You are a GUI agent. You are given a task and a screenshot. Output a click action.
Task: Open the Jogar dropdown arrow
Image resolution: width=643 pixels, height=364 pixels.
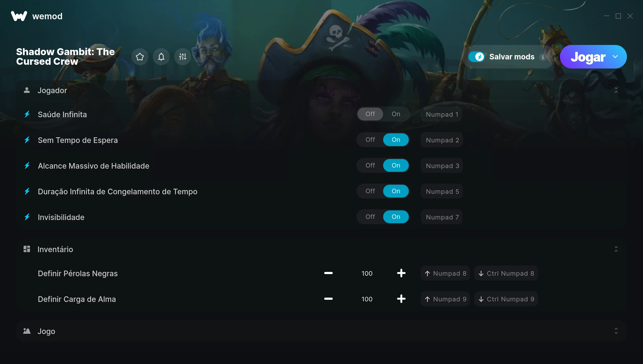[615, 57]
